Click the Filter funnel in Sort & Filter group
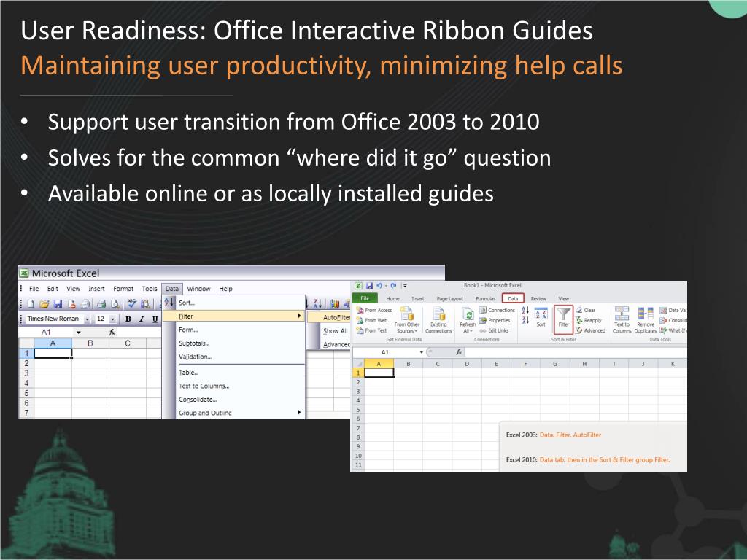 (x=564, y=319)
